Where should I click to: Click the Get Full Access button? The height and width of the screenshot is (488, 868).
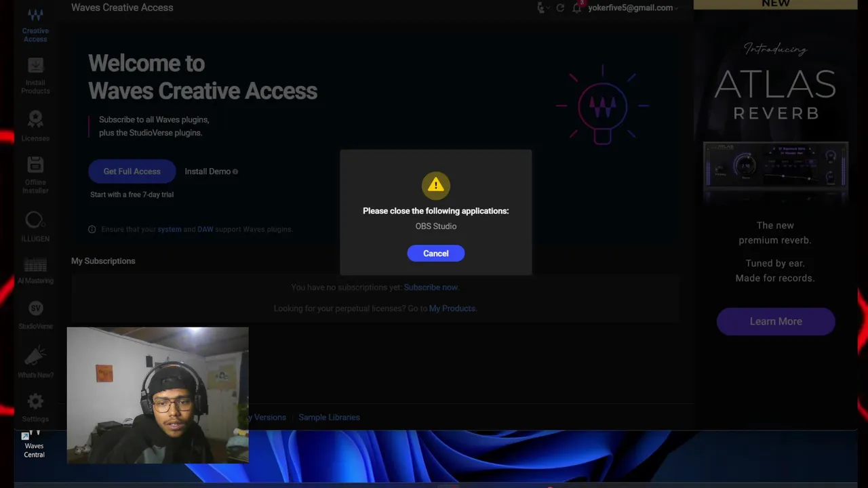(x=132, y=171)
